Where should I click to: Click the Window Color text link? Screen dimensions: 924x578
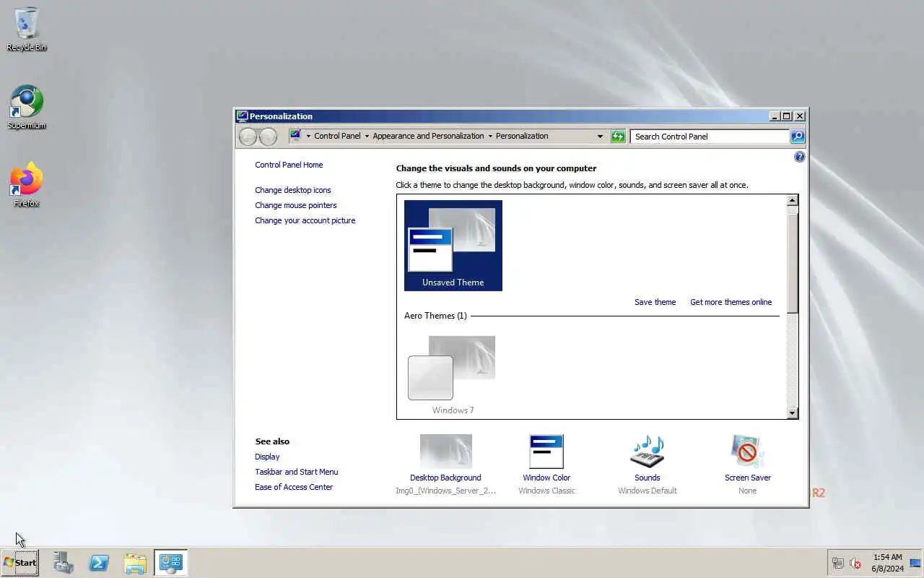pos(546,478)
